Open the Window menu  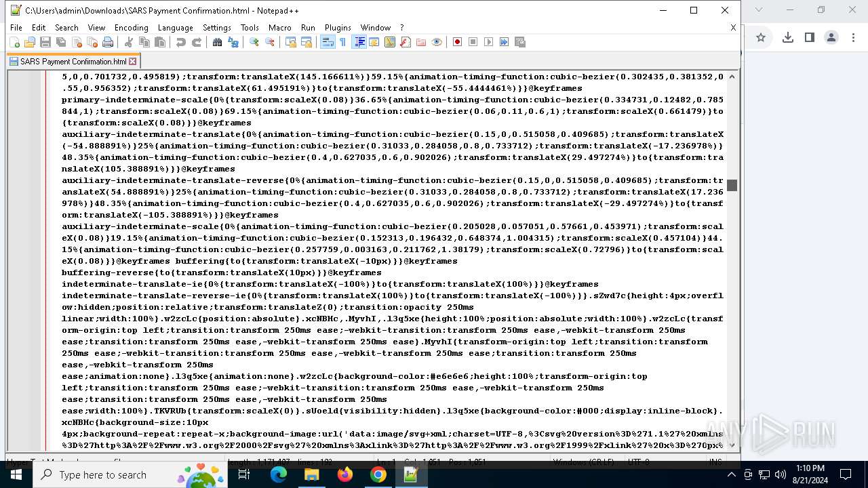click(376, 28)
